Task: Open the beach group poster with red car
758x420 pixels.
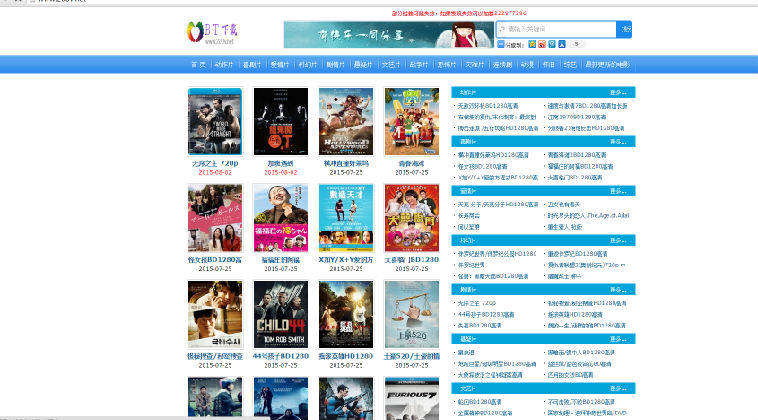Action: [x=412, y=121]
